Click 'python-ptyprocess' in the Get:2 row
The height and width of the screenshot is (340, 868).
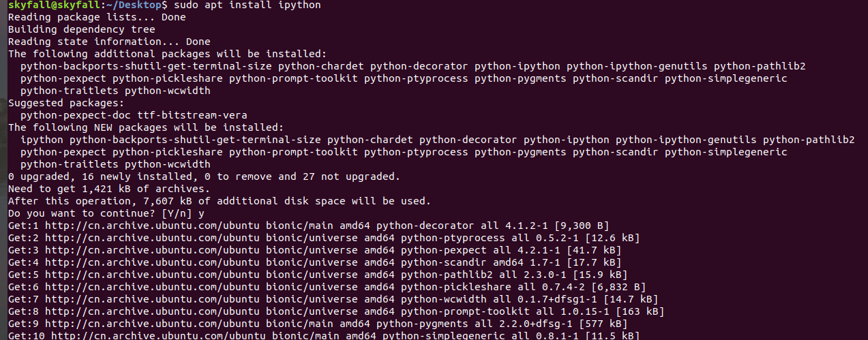[453, 238]
